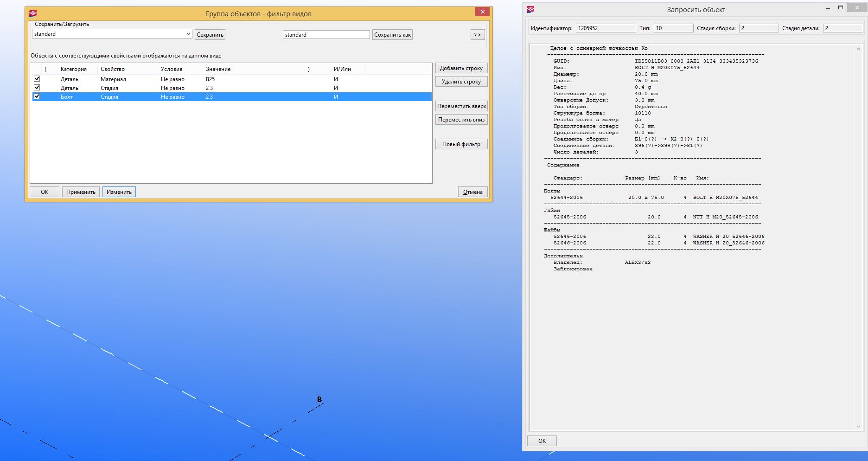Uncheck the Материал filter row checkbox
This screenshot has width=868, height=461.
(x=37, y=79)
